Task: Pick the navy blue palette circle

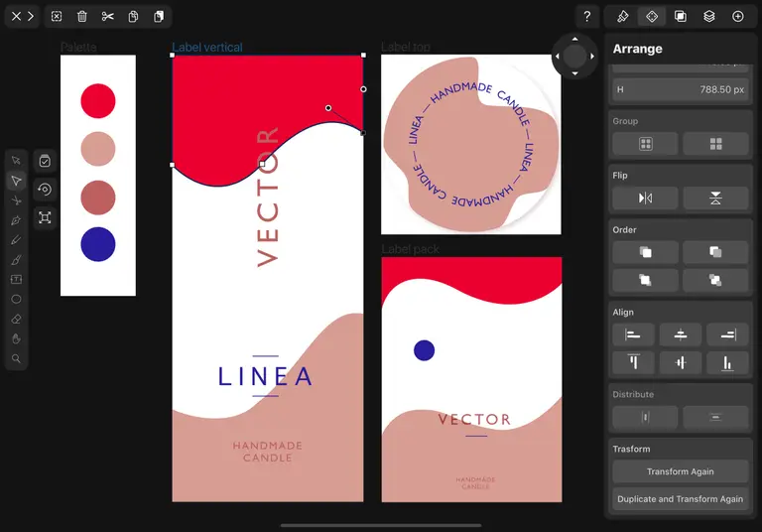Action: click(x=98, y=244)
